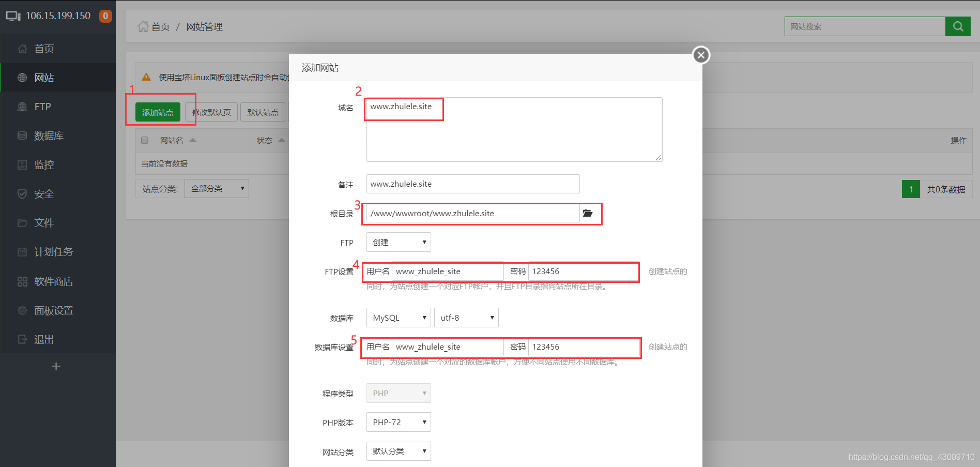The width and height of the screenshot is (980, 467).
Task: Open the 首页 item in sidebar
Action: (58, 49)
